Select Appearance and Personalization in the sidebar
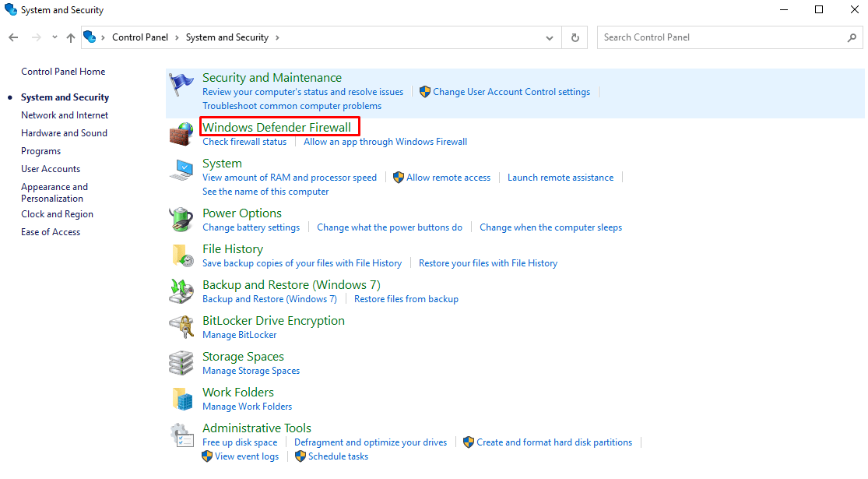 pos(54,192)
